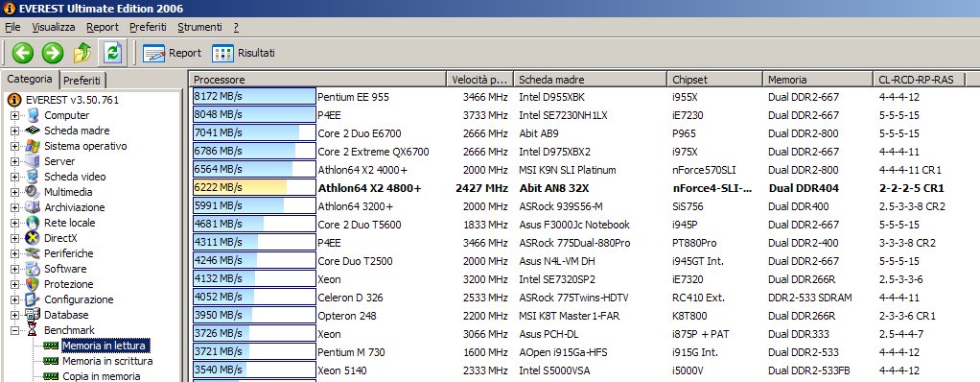Click the Periferiche devices icon
980x382 pixels.
(34, 253)
